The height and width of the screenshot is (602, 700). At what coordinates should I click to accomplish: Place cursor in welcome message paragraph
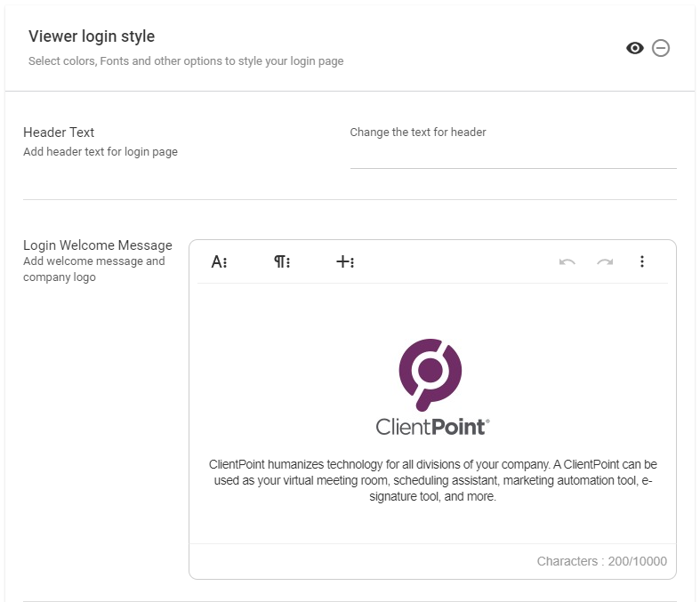432,481
